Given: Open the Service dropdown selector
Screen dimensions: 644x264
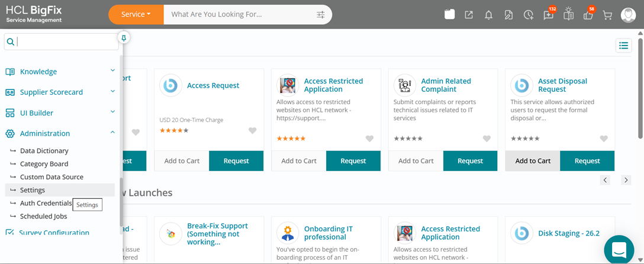Looking at the screenshot, I should click(136, 14).
